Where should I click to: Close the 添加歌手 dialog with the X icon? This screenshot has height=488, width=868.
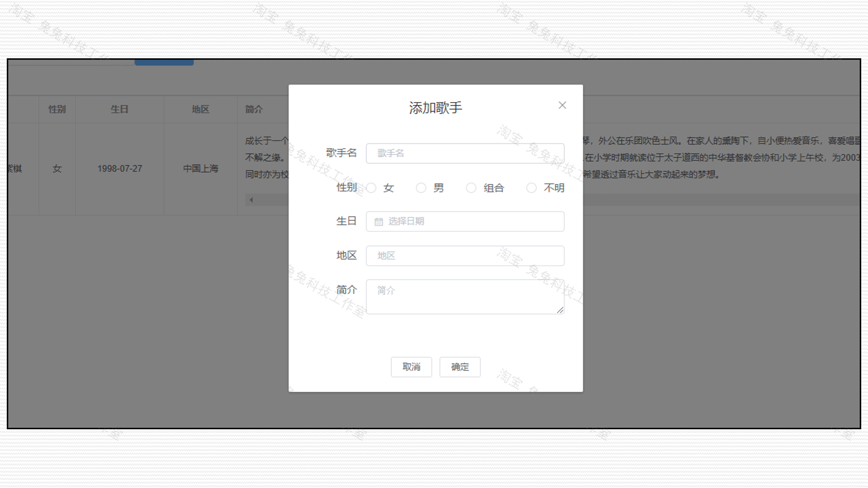[x=562, y=105]
